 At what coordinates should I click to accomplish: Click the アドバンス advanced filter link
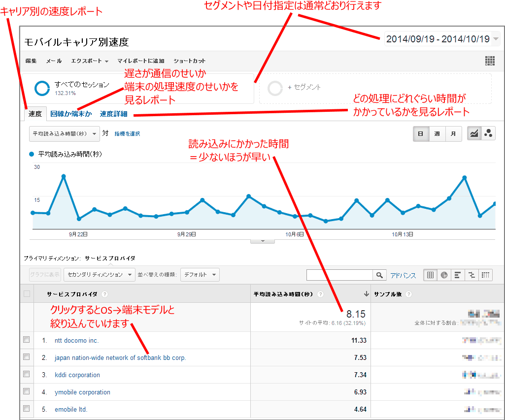pos(403,275)
